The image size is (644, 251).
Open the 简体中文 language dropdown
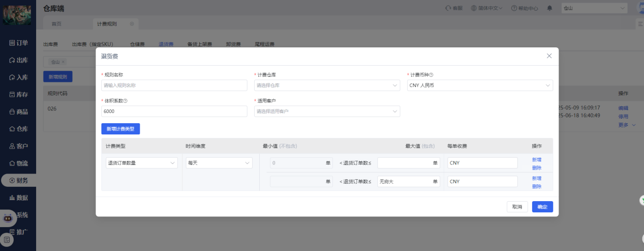coord(486,8)
